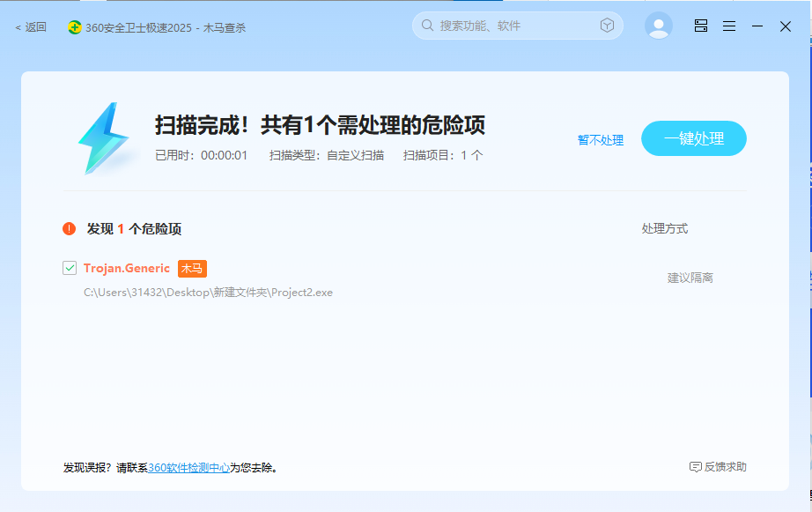The height and width of the screenshot is (512, 812).
Task: Minimize the 360 window
Action: [757, 26]
